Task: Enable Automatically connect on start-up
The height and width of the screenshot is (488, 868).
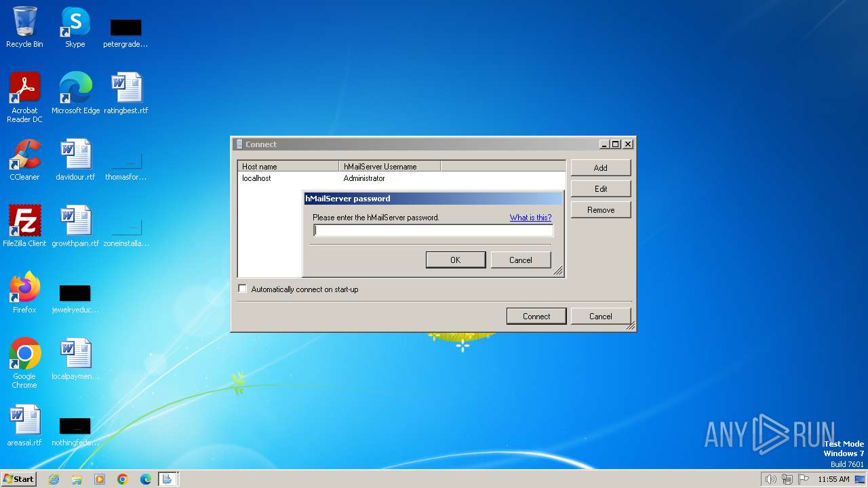Action: click(242, 289)
